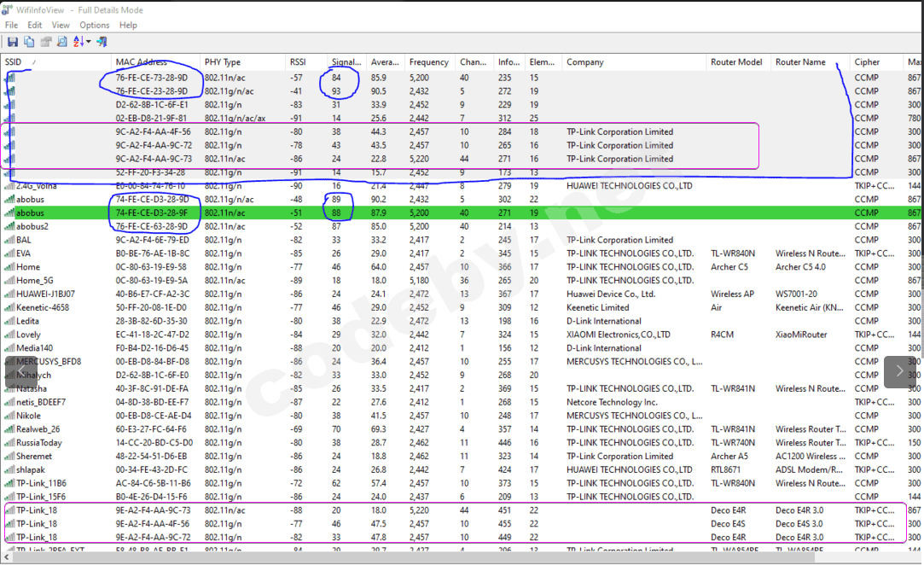
Task: Open the Help menu
Action: pyautogui.click(x=128, y=26)
